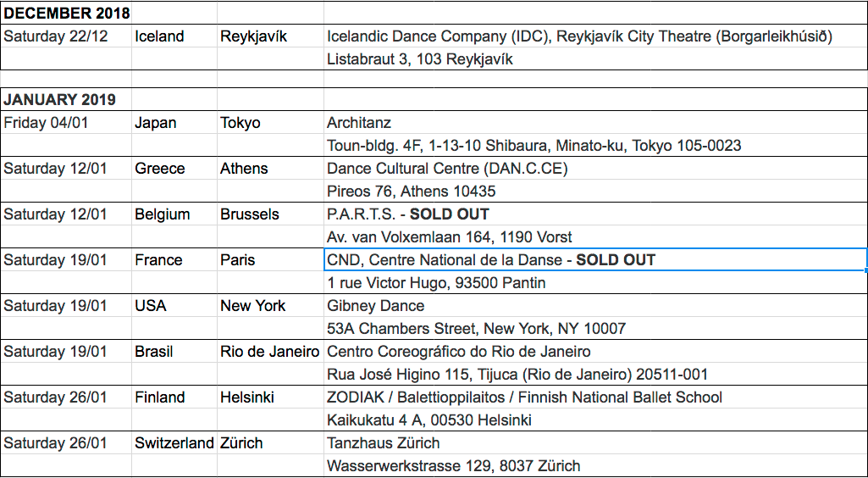Select the Architanz venue cell
868x478 pixels.
point(595,122)
